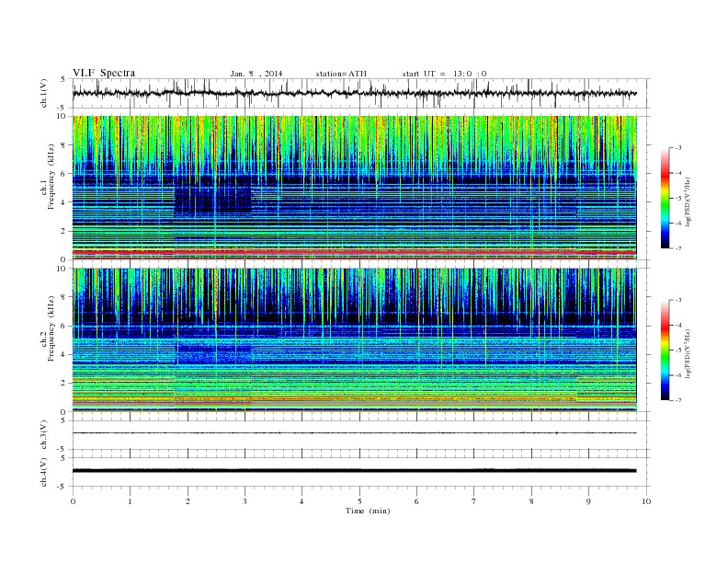Pick the ch.2 spectrogram color scale bar
Screen dimensions: 728x563
[x=665, y=350]
